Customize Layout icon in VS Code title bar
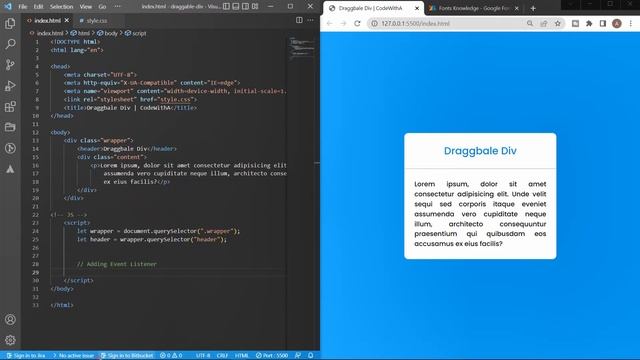640x360 pixels. (x=255, y=6)
